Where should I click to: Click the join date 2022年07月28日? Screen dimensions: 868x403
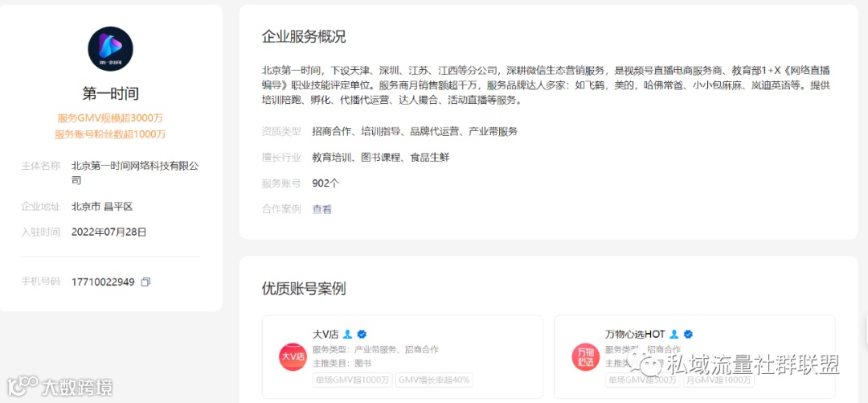click(x=109, y=232)
